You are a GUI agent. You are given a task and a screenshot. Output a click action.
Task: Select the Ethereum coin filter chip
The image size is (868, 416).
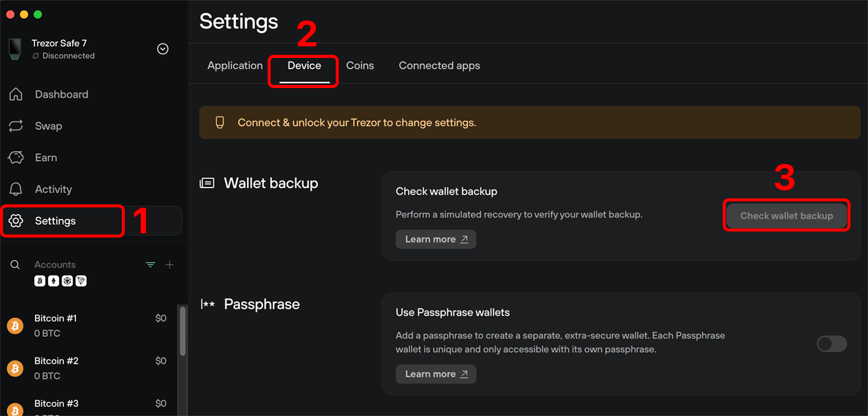coord(54,280)
